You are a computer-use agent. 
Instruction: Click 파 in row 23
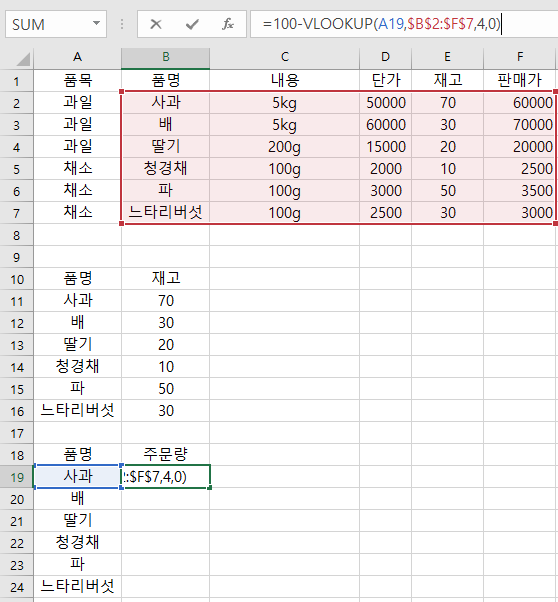coord(77,565)
